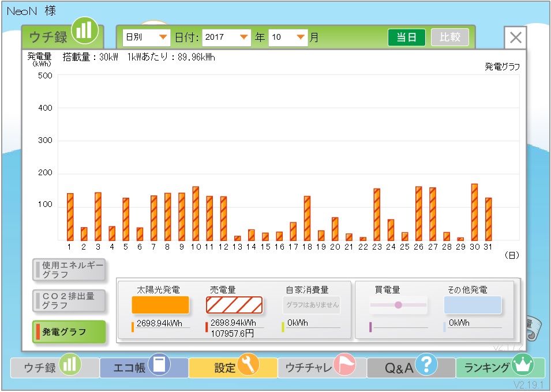Click the 0kWh value under その他発電
This screenshot has width=551, height=392.
459,323
